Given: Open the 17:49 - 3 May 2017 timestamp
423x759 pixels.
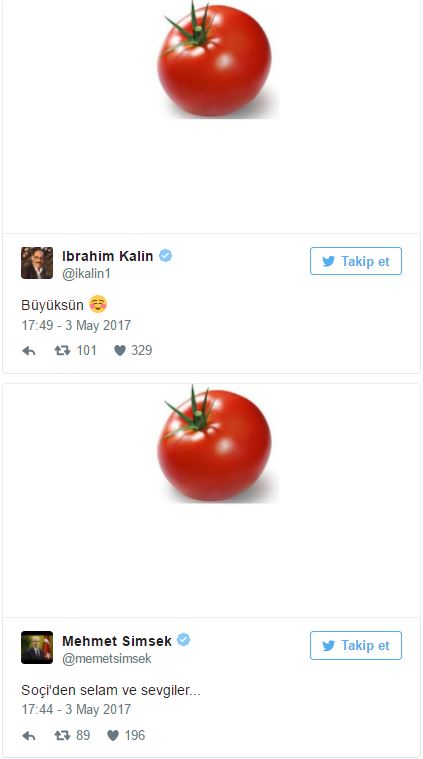Looking at the screenshot, I should 76,325.
